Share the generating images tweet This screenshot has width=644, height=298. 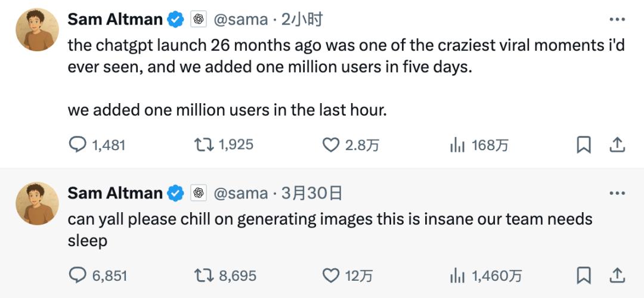point(617,275)
